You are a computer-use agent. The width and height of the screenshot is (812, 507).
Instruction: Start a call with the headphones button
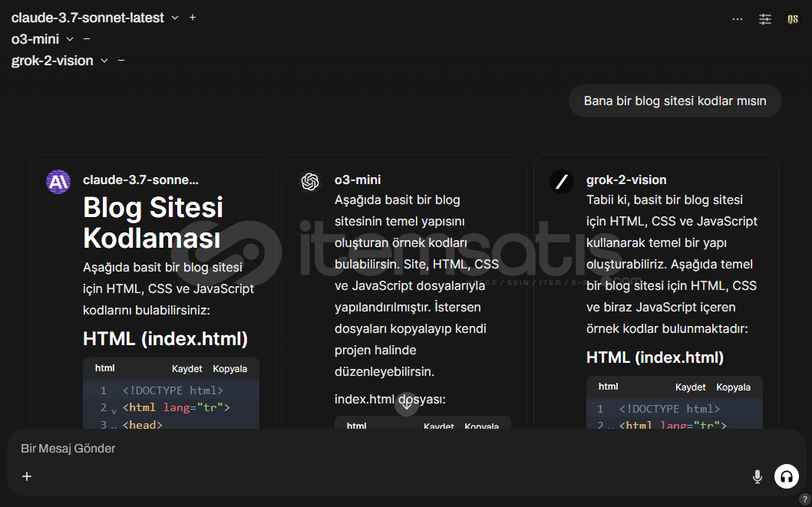coord(786,476)
